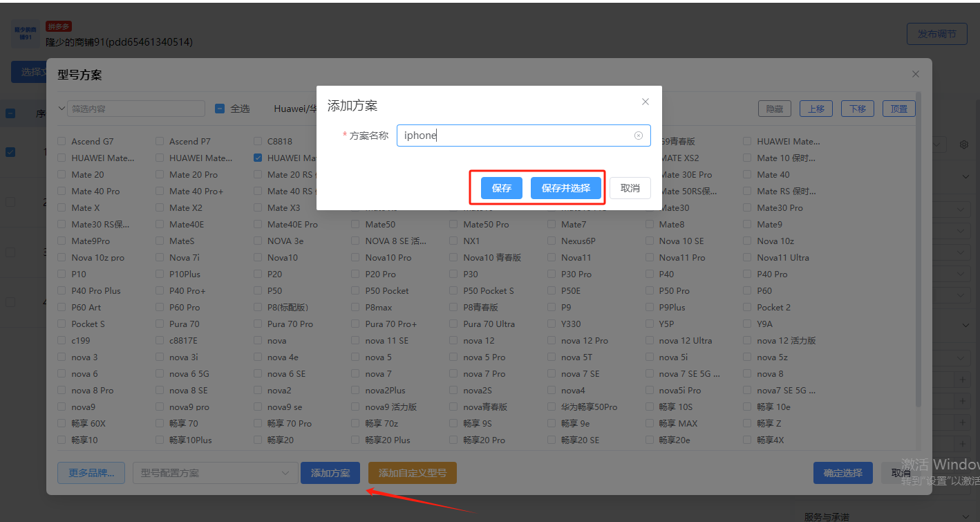Check the Nova11 Ultra checkbox
Screen dimensions: 980x522
pos(748,258)
